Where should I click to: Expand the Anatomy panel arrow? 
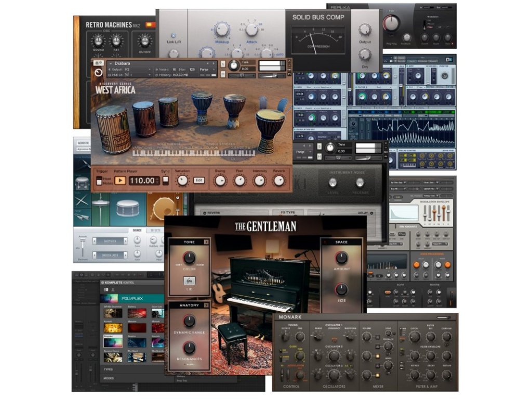[x=206, y=305]
